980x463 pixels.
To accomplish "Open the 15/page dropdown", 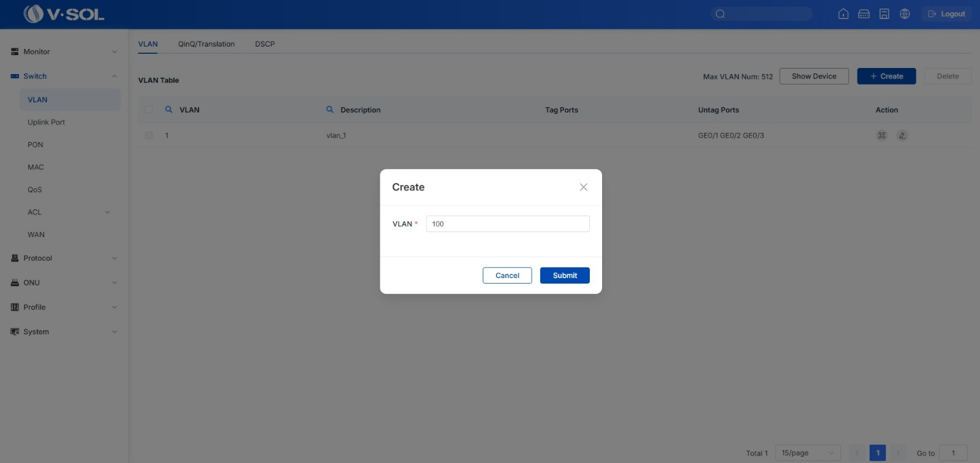I will pyautogui.click(x=808, y=453).
